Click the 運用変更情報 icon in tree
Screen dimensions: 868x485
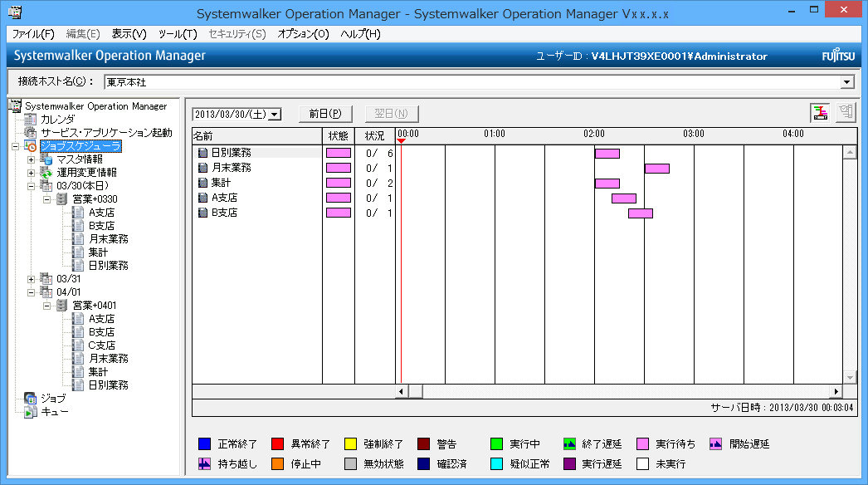[x=47, y=173]
